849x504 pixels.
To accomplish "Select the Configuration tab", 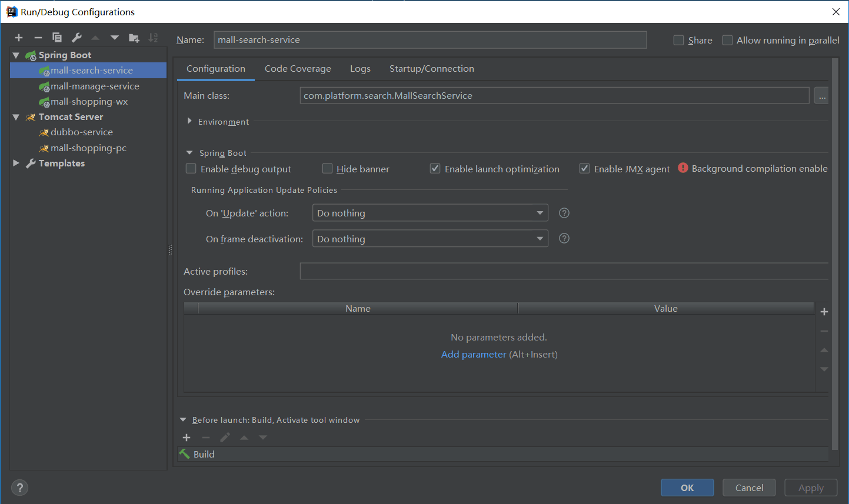I will click(216, 69).
